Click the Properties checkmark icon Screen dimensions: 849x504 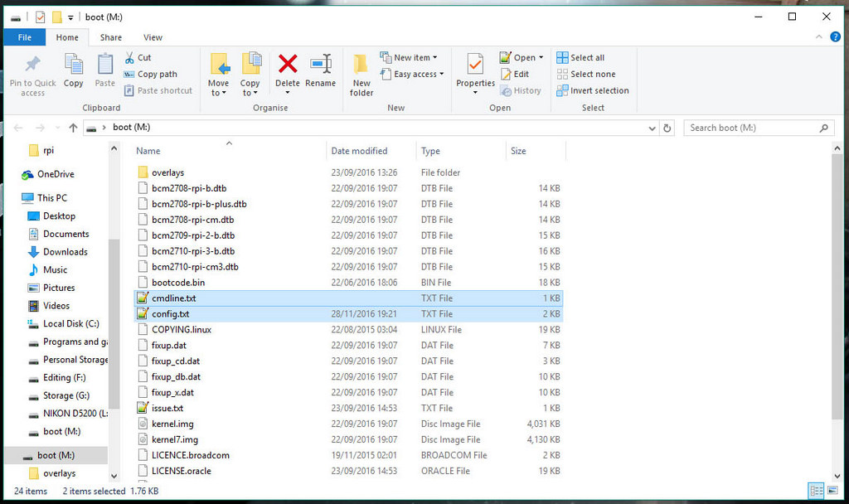tap(475, 65)
